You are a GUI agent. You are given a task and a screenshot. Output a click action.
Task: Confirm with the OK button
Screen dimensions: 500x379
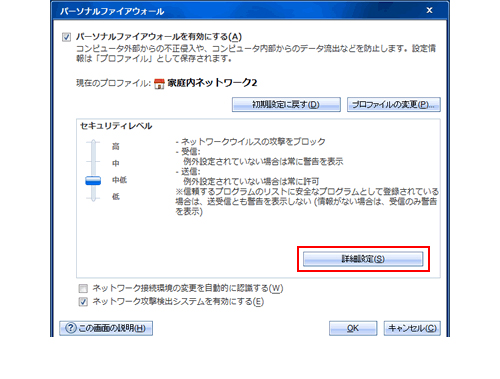pos(353,328)
